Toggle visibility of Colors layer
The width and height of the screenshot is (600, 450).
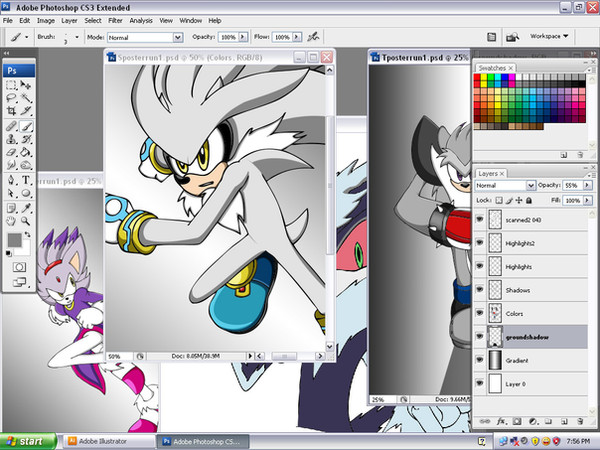pyautogui.click(x=479, y=313)
